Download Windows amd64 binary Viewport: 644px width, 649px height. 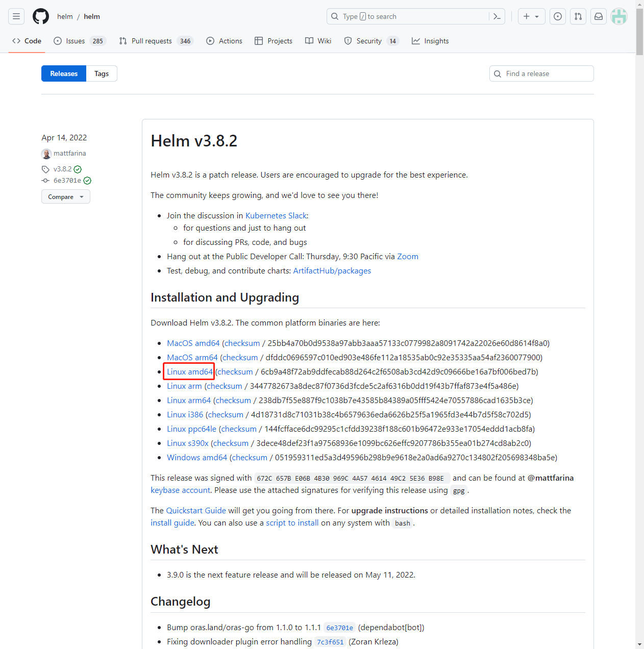point(197,458)
